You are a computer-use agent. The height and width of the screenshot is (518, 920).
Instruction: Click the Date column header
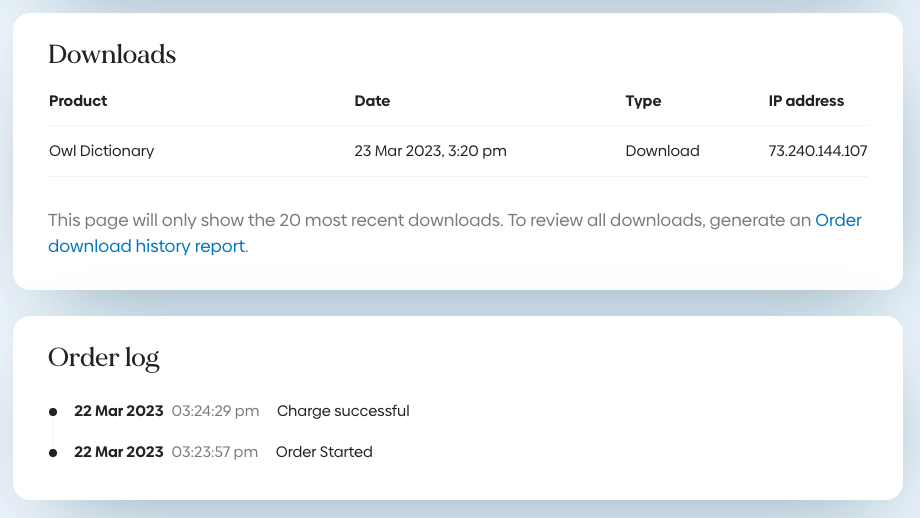[372, 101]
